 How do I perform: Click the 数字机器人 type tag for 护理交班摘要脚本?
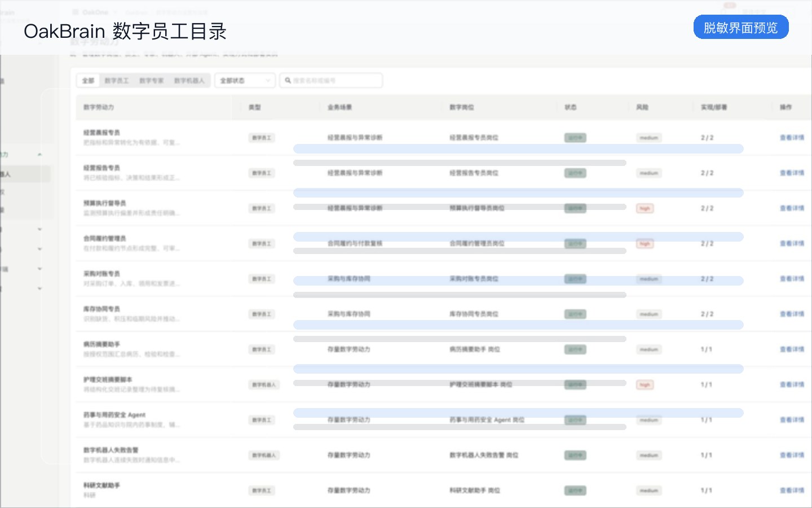click(264, 385)
